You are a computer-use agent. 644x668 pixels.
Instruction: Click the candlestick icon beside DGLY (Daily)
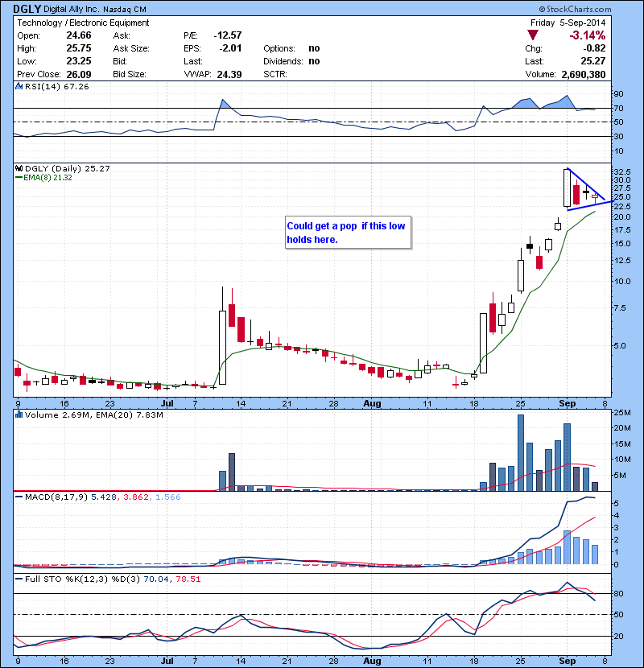coord(19,168)
